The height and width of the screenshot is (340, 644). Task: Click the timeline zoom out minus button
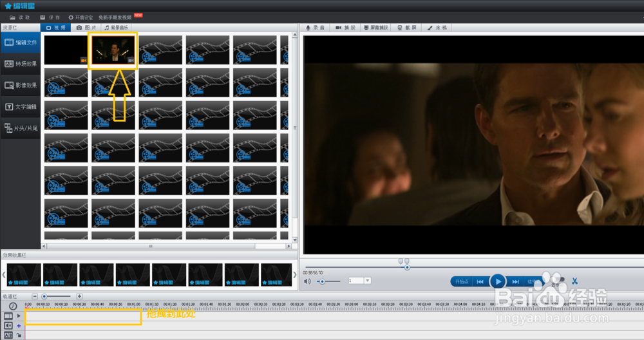(35, 296)
